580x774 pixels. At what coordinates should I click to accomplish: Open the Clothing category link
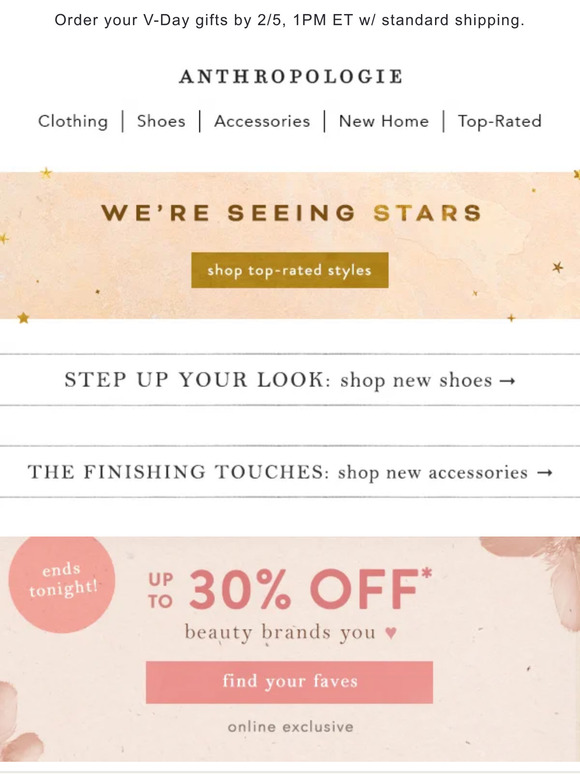73,121
